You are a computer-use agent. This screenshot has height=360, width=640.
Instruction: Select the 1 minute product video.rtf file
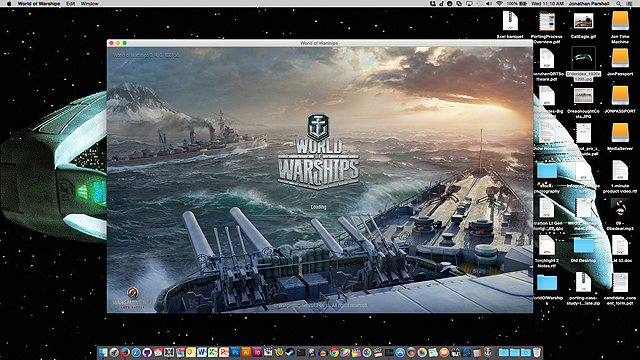click(x=620, y=171)
